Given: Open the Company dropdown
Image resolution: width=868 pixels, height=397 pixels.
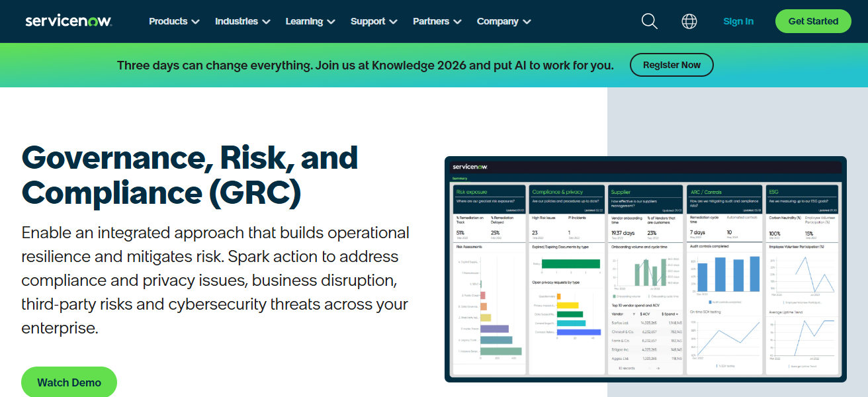Looking at the screenshot, I should [x=503, y=21].
